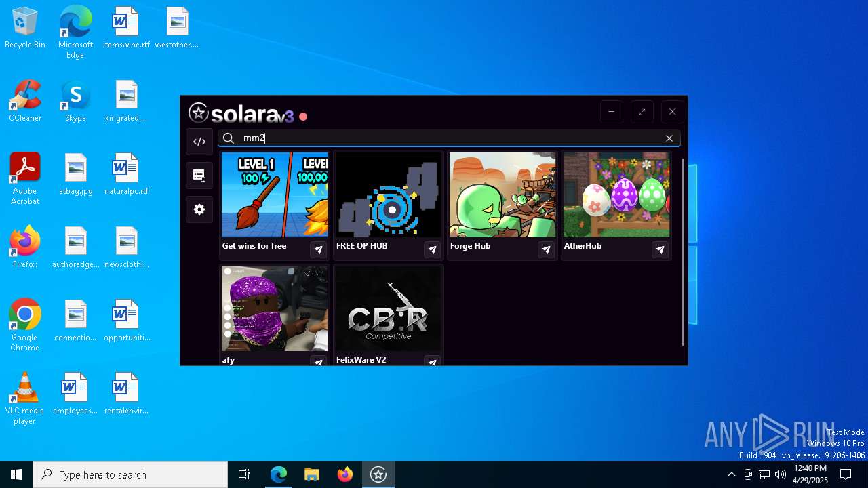The height and width of the screenshot is (488, 868).
Task: Select naturalpc.rtf desktop file
Action: coord(126,175)
